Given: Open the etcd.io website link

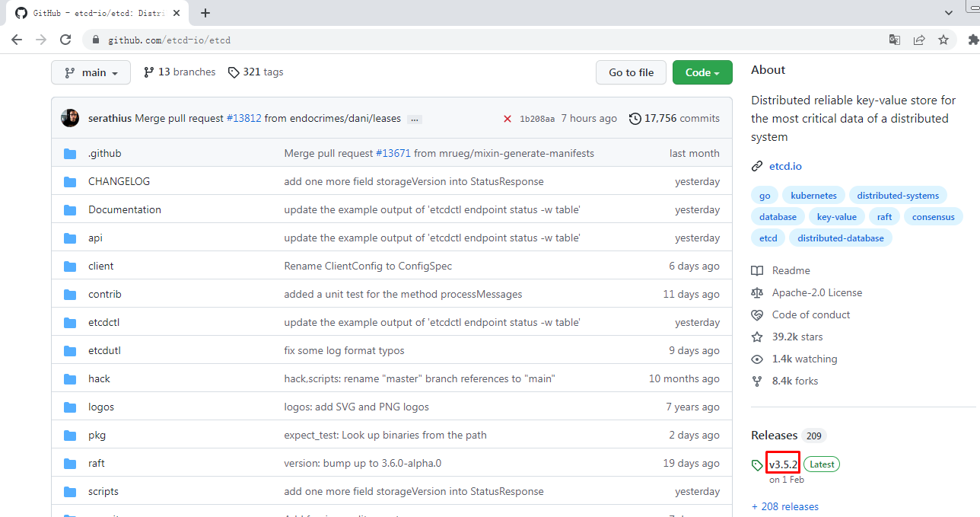Looking at the screenshot, I should [x=785, y=167].
